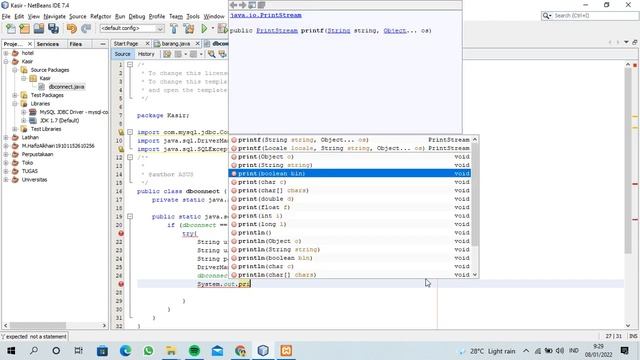Choose print(boolean bln) completion item

[350, 173]
